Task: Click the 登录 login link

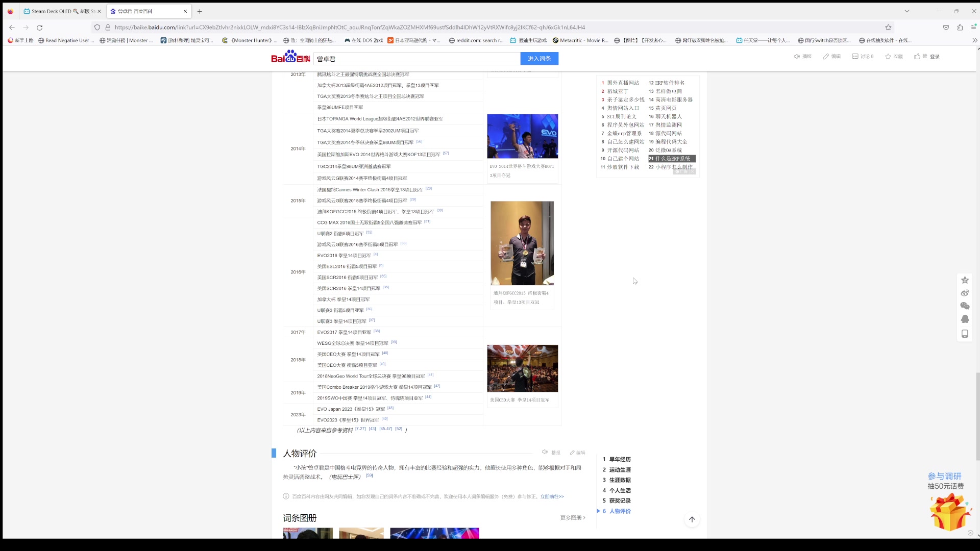Action: 935,57
